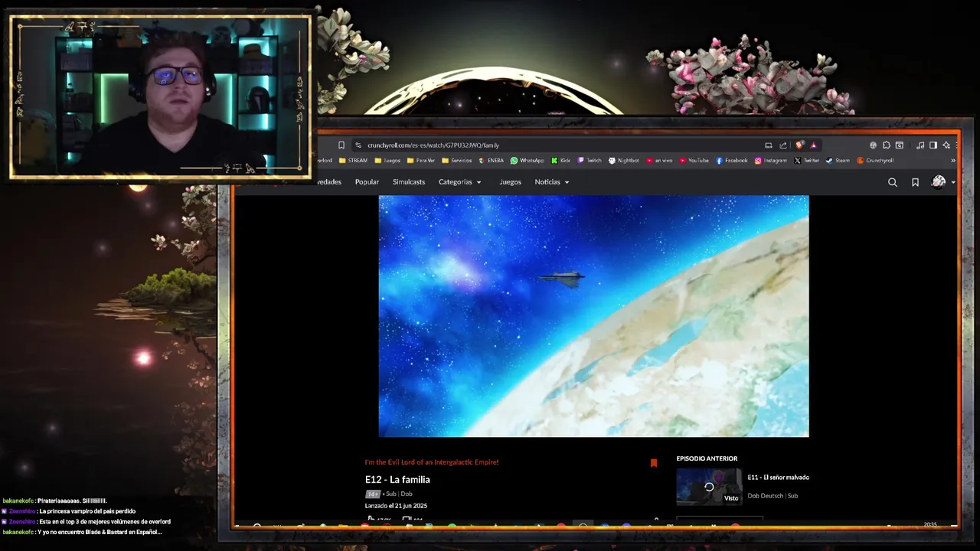Open the Crunchyroll search magnifier icon
This screenshot has width=980, height=551.
[x=893, y=182]
